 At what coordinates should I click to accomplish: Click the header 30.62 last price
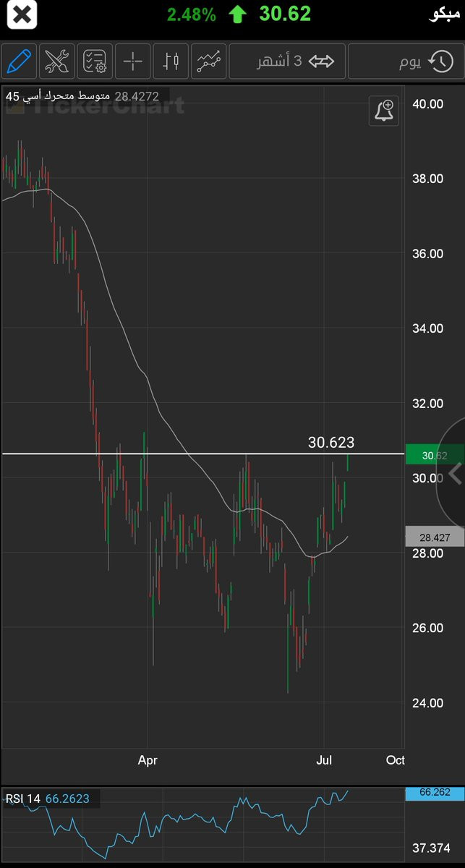(285, 14)
